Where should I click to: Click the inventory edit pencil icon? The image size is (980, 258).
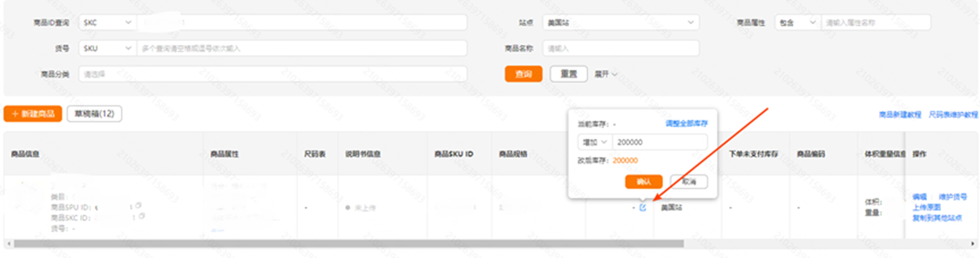point(643,208)
